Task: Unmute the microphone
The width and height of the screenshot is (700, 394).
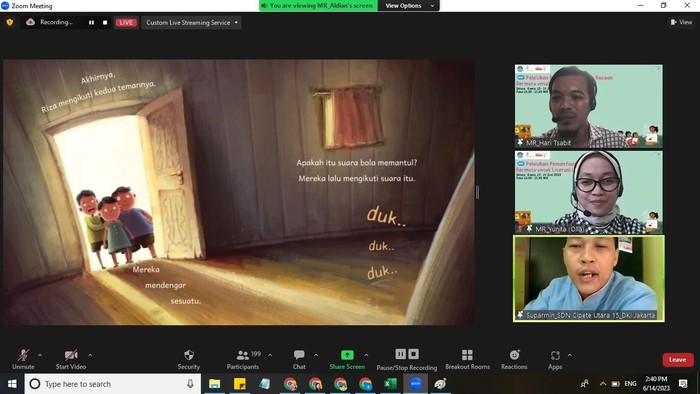Action: 23,359
